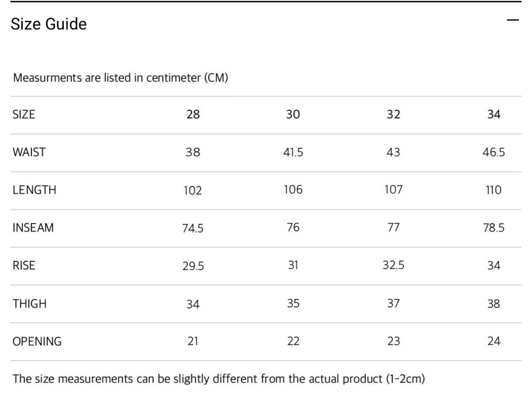Click the 32.5 rise value
The width and height of the screenshot is (532, 413).
click(393, 266)
